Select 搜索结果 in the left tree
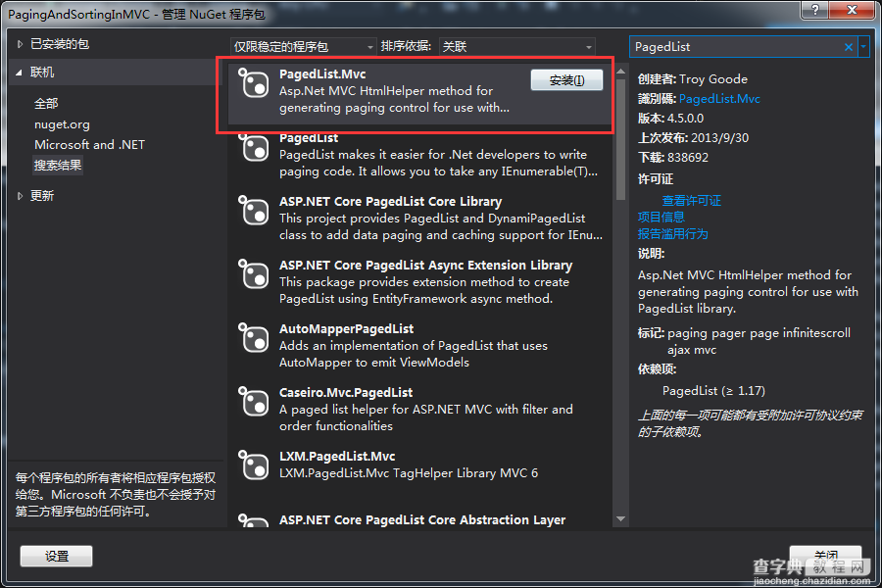The width and height of the screenshot is (882, 588). pos(58,166)
